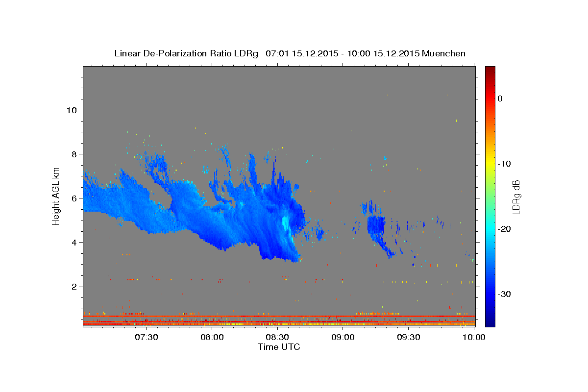Click the colorbar value '-20'
Viewport: 588px width, 392px height.
[x=505, y=229]
